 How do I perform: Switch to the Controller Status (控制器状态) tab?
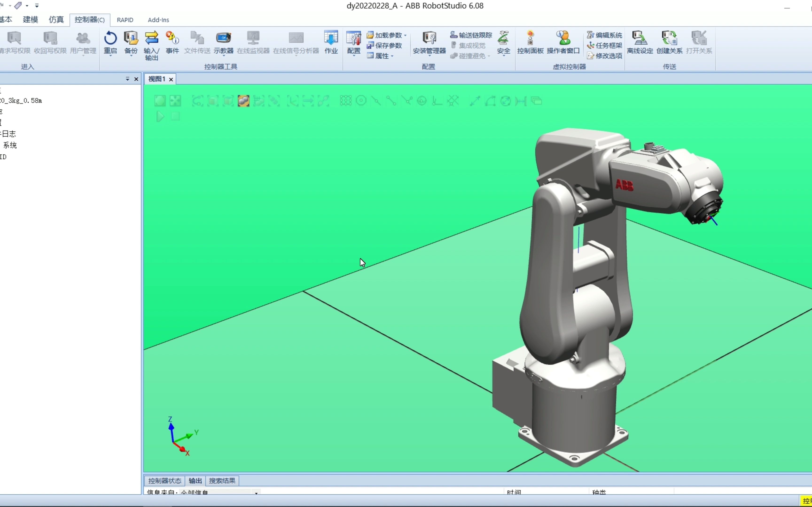click(164, 480)
